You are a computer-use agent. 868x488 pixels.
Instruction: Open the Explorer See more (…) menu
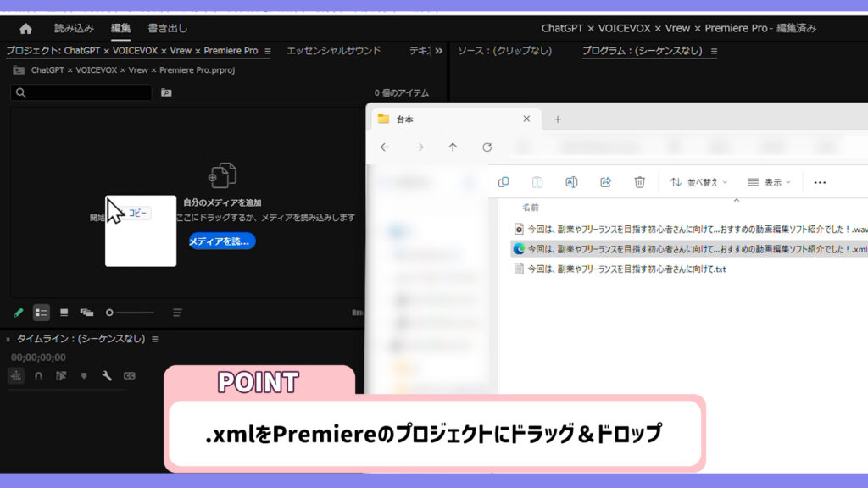pos(820,183)
